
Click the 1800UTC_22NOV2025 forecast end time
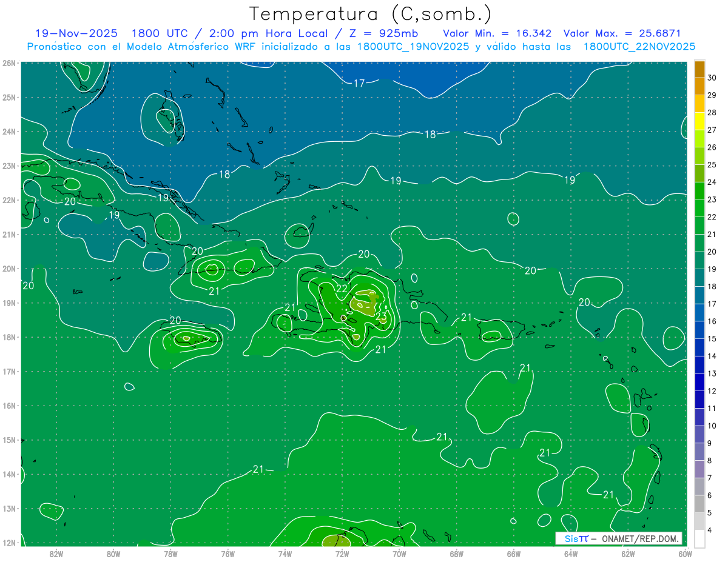click(639, 46)
